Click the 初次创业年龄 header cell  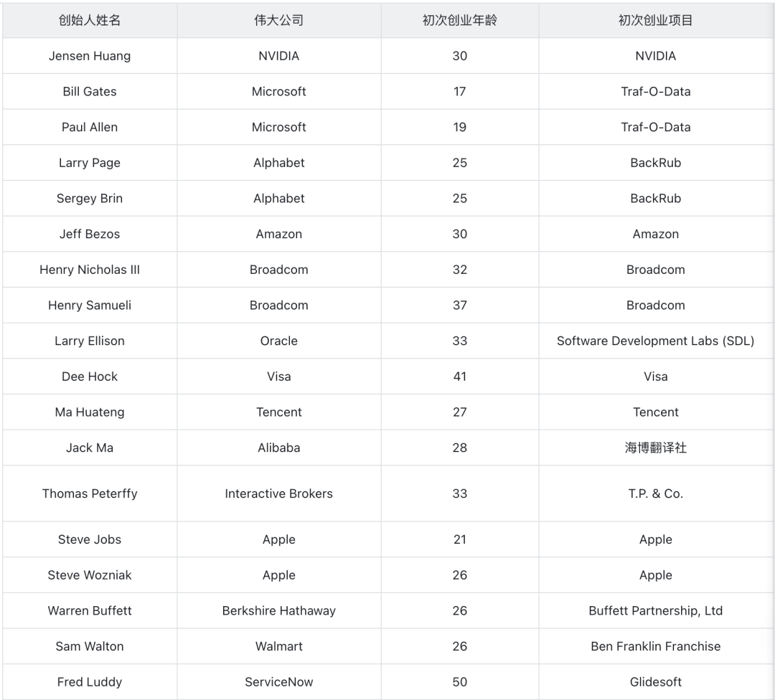tap(460, 20)
